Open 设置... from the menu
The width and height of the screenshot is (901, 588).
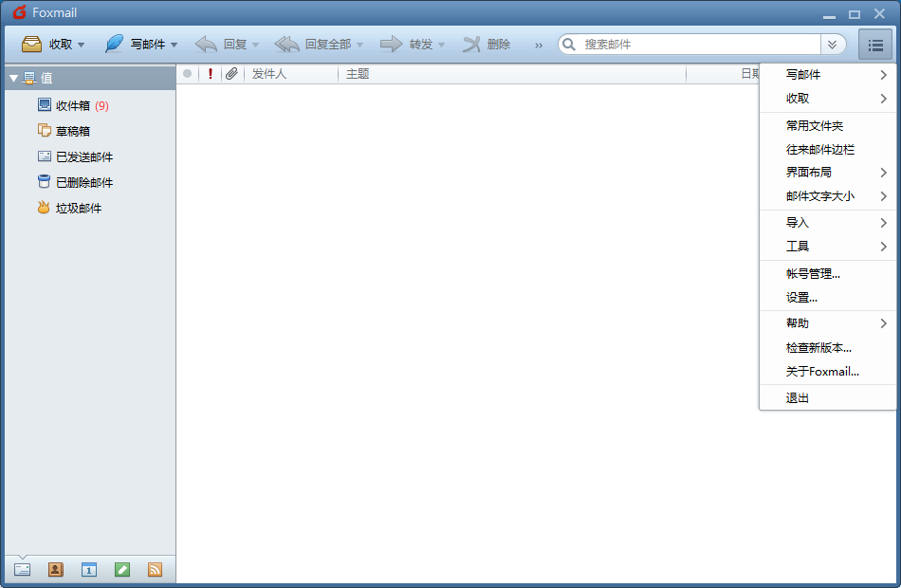coord(827,298)
